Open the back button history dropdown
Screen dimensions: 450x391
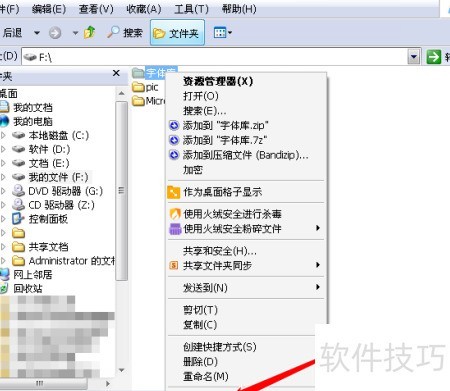37,33
